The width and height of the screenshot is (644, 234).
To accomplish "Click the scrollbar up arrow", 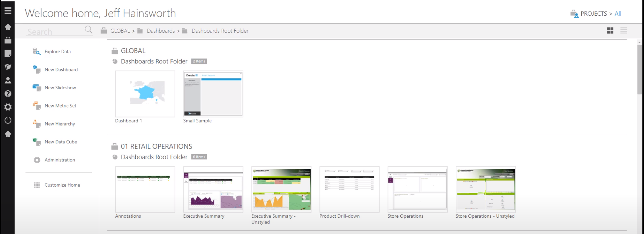I will tap(640, 42).
